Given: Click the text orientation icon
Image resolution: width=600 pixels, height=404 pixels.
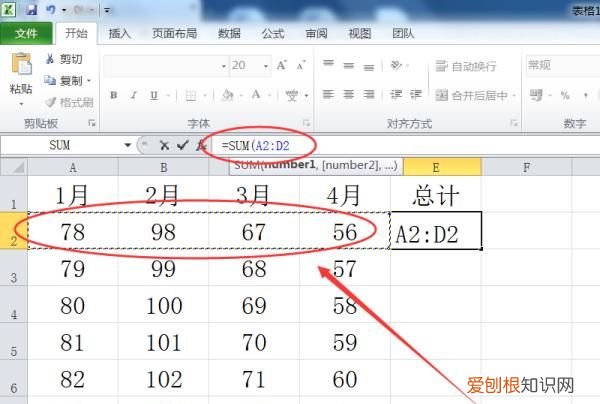Looking at the screenshot, I should (396, 65).
